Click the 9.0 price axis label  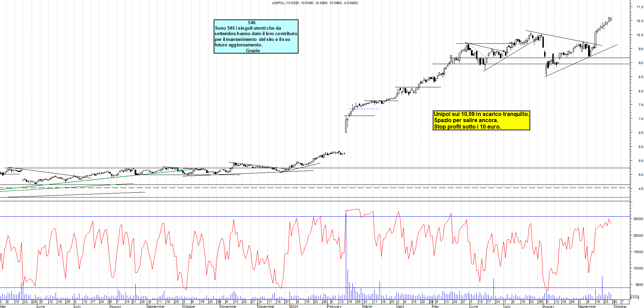click(x=641, y=63)
